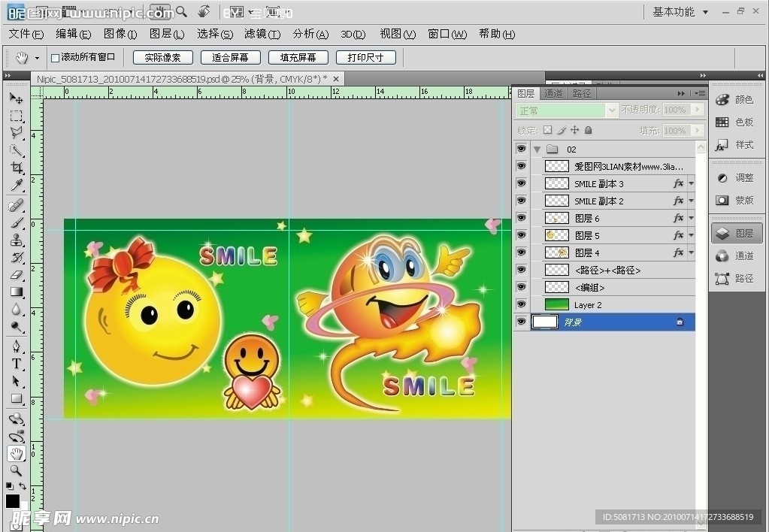
Task: Click the 实际像素 button
Action: tap(163, 58)
